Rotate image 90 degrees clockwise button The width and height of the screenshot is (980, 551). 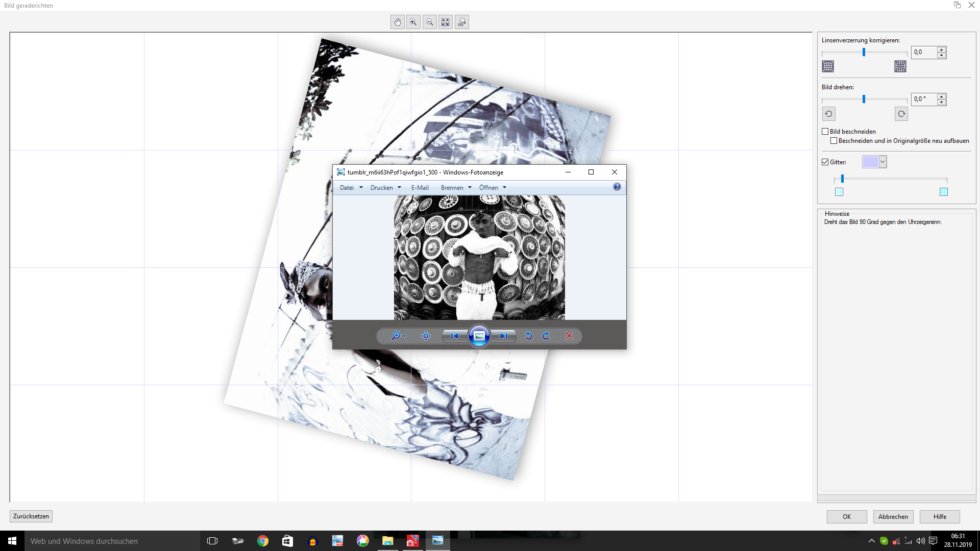[x=901, y=114]
